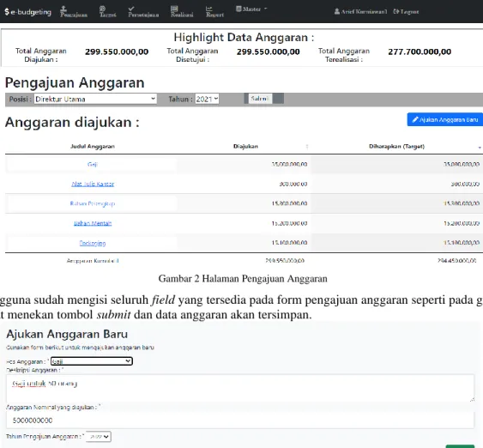Open the Bahan Mentah budget link
Screen dimensions: 483x448
click(x=93, y=223)
